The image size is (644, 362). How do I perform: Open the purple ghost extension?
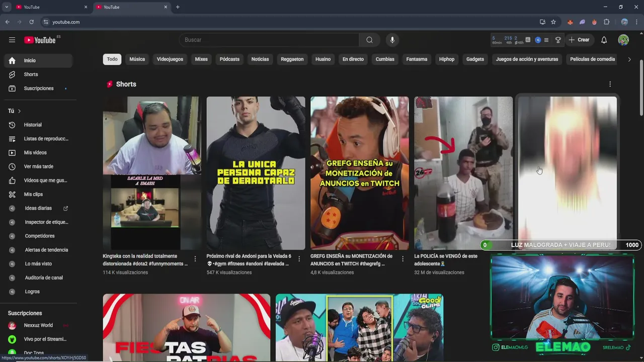click(582, 22)
